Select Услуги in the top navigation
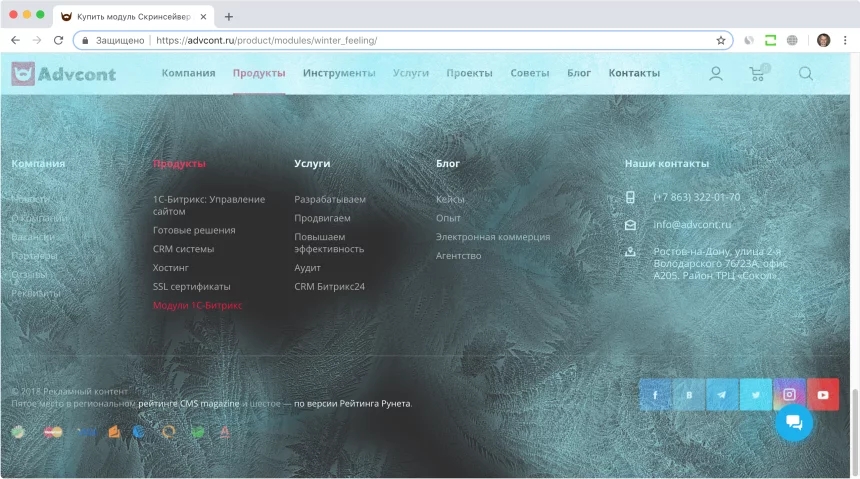860x479 pixels. click(x=411, y=73)
